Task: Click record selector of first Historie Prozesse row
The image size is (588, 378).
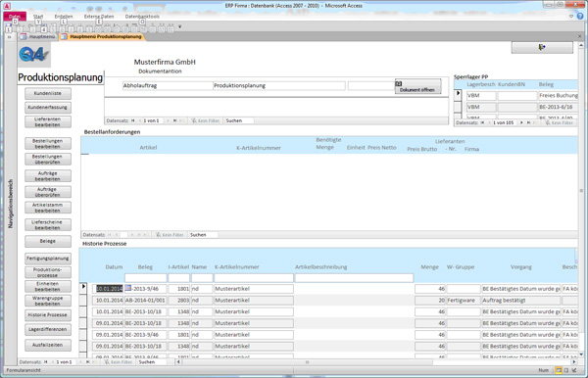Action: 83,289
